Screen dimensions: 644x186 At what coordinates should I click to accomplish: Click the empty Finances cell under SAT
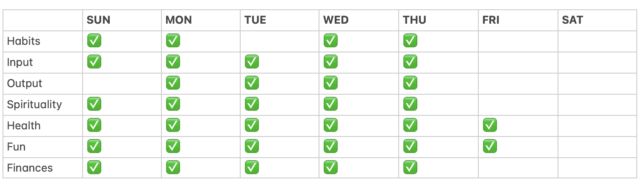point(597,168)
